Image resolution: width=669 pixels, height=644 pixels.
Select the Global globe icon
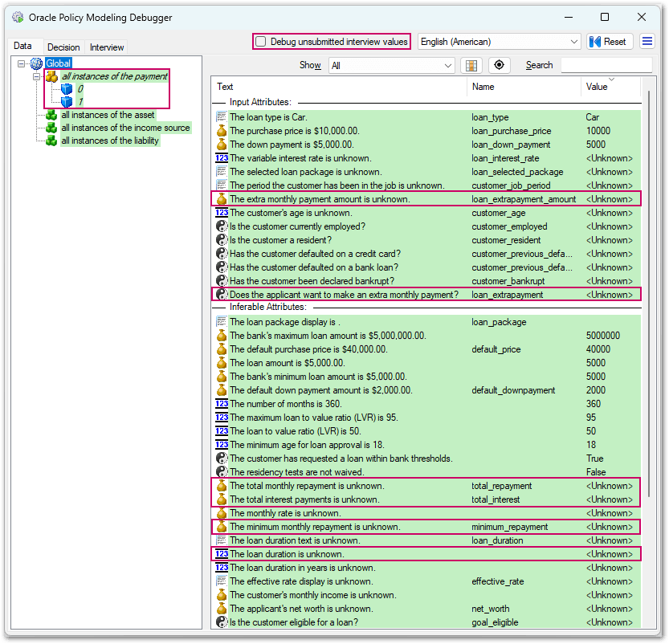point(36,63)
